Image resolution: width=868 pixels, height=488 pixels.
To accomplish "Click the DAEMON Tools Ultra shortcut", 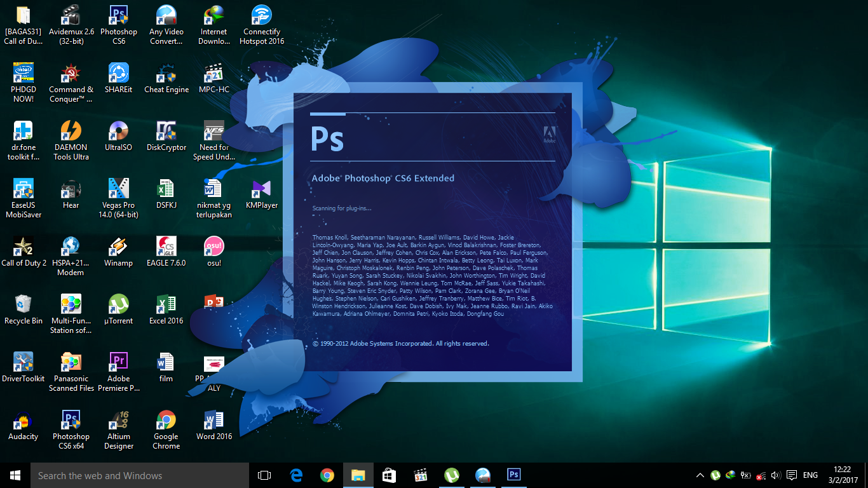I will click(x=71, y=141).
